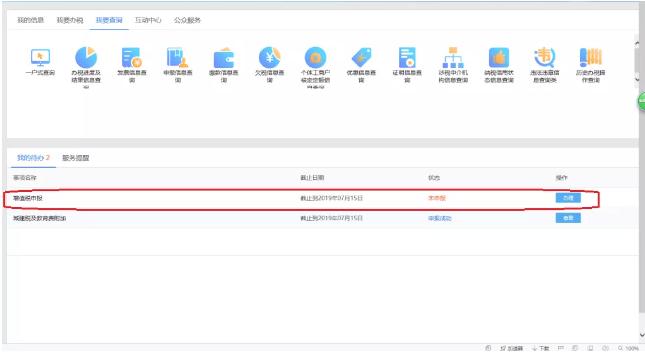The height and width of the screenshot is (360, 645).
Task: Open the 欠税信息查询 yen icon
Action: (x=269, y=57)
